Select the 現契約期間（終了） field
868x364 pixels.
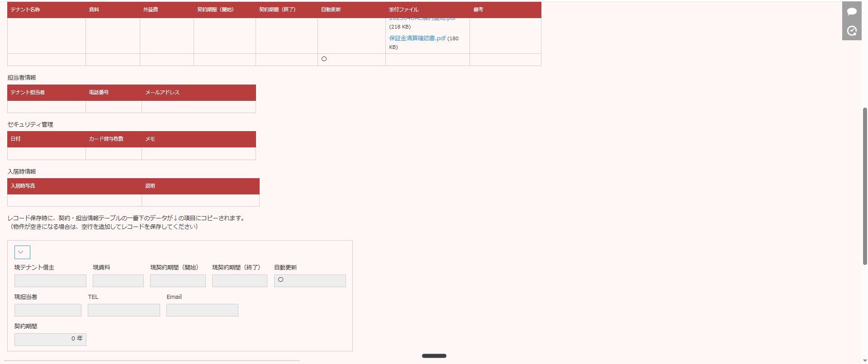pyautogui.click(x=239, y=281)
